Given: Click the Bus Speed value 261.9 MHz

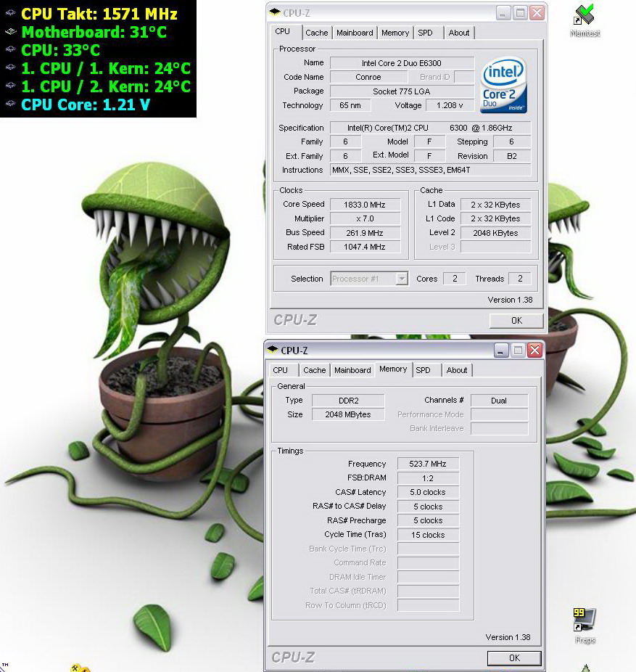Looking at the screenshot, I should tap(365, 233).
